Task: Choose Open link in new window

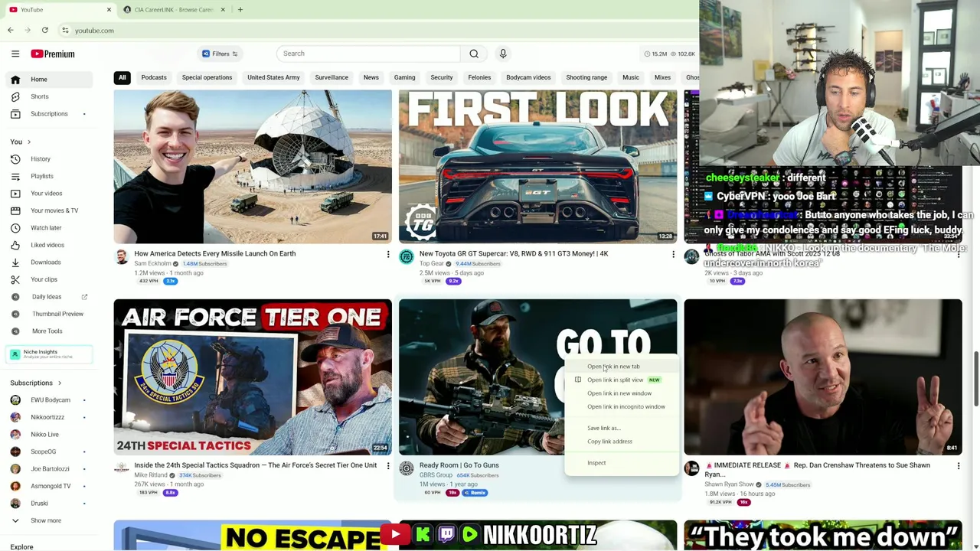Action: click(x=621, y=393)
